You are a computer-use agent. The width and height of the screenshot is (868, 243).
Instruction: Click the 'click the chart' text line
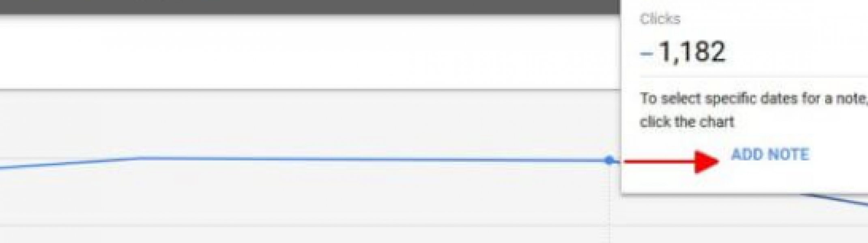coord(687,122)
